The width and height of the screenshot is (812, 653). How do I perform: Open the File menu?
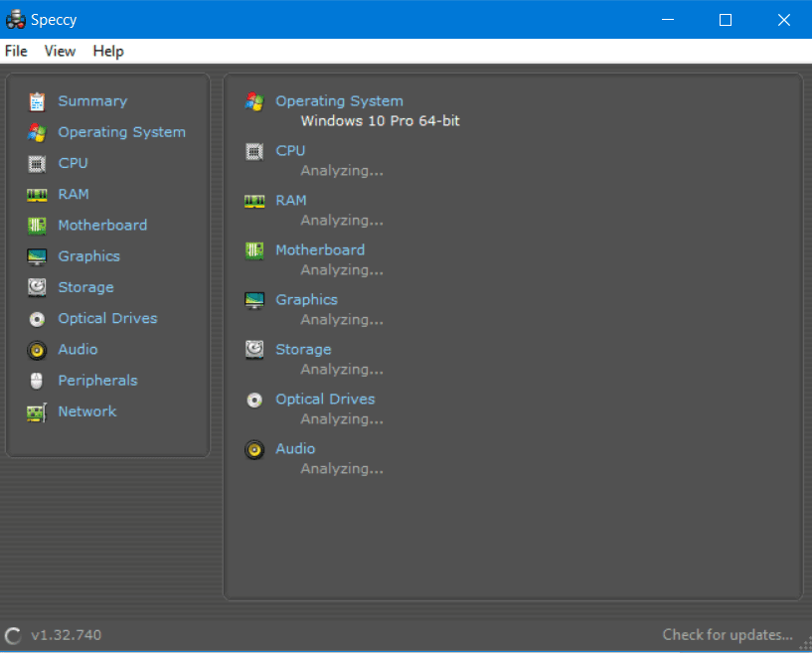[16, 51]
